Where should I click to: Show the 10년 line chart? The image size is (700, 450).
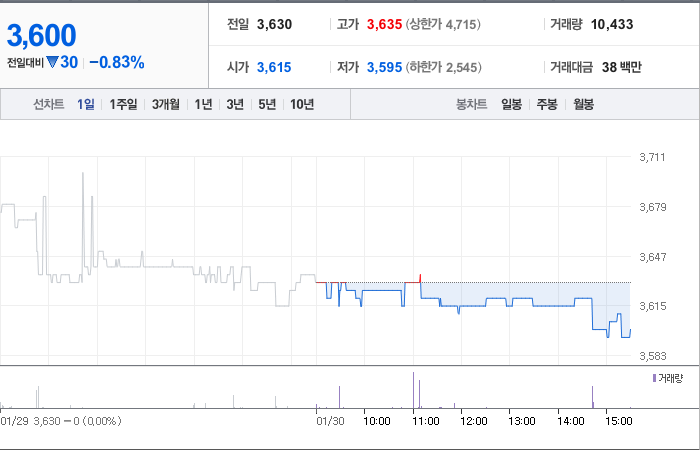[302, 104]
